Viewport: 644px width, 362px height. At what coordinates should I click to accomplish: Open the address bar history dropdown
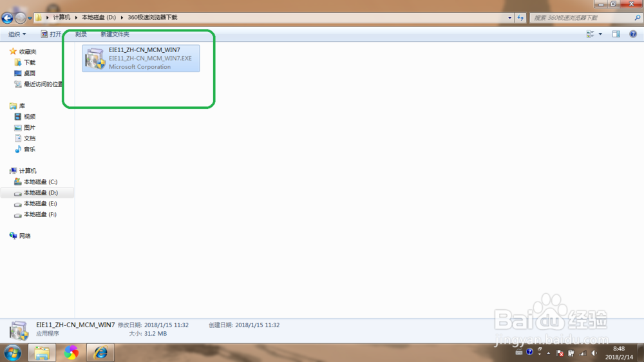509,17
